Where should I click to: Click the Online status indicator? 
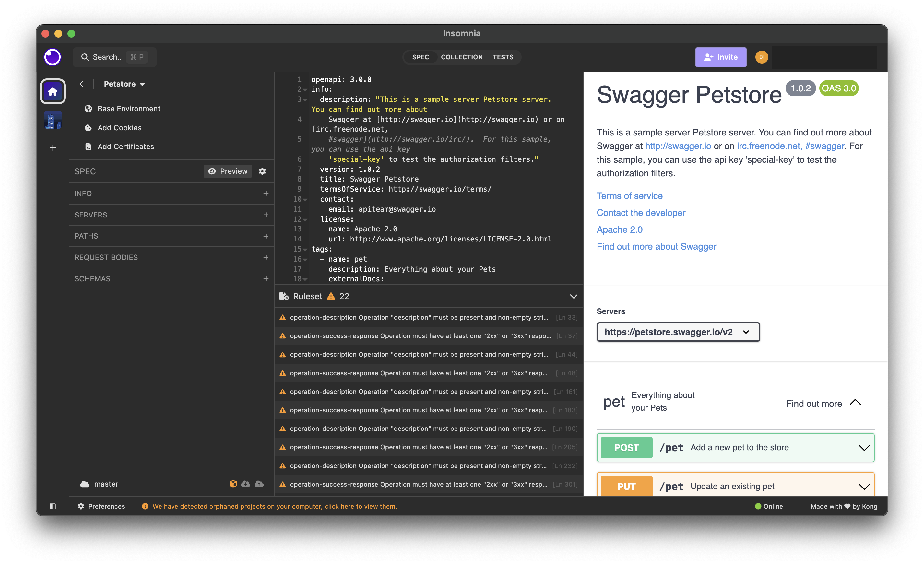point(769,506)
